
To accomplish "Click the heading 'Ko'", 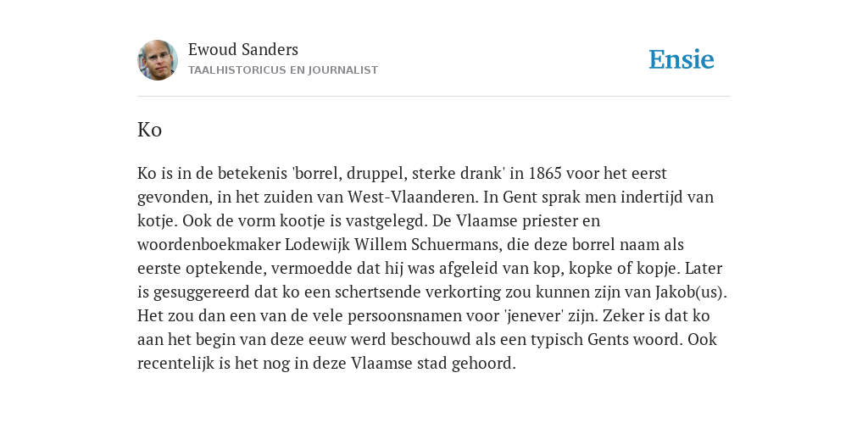I will [x=149, y=130].
